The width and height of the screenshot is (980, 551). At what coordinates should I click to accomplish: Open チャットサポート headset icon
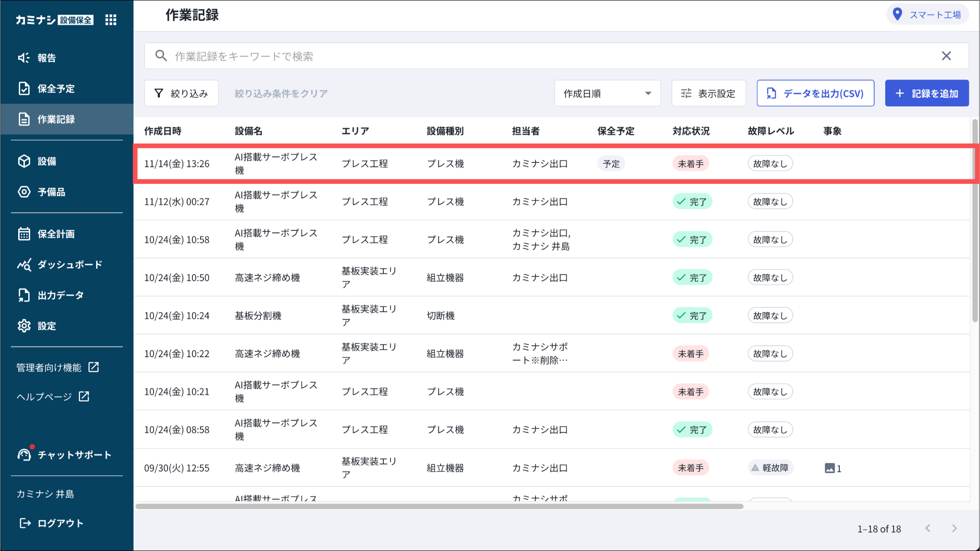point(24,455)
